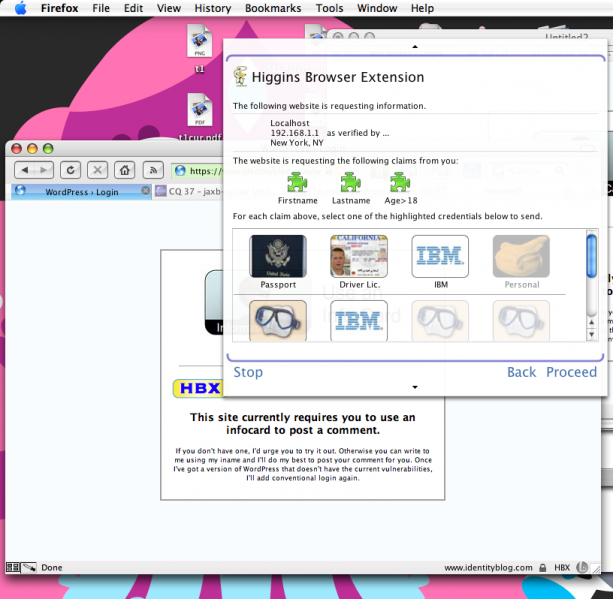Click the globe site icon in address bar
Screen dimensions: 613x599
(x=180, y=171)
